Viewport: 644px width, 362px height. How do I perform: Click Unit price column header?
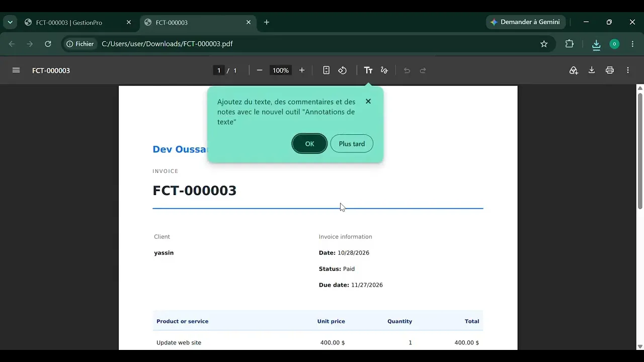[x=331, y=321]
